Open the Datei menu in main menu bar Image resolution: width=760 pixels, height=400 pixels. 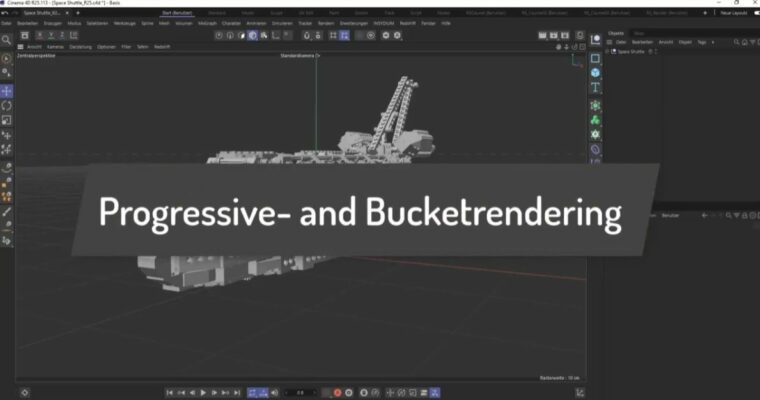click(x=6, y=23)
